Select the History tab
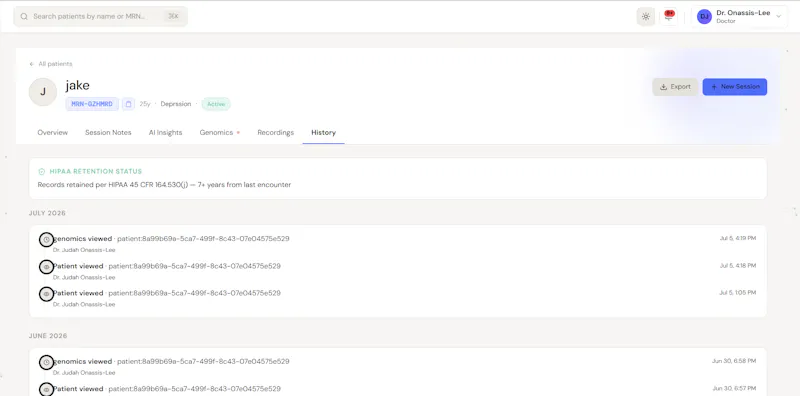800x396 pixels. point(323,133)
